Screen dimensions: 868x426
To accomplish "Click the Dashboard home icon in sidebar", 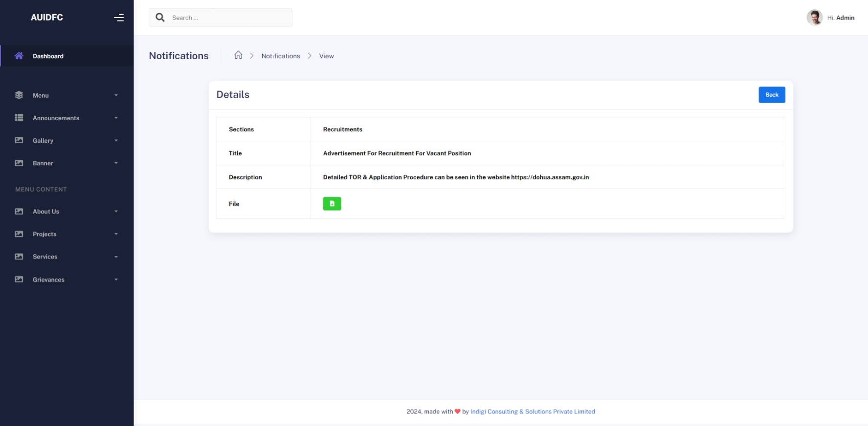I will click(19, 56).
